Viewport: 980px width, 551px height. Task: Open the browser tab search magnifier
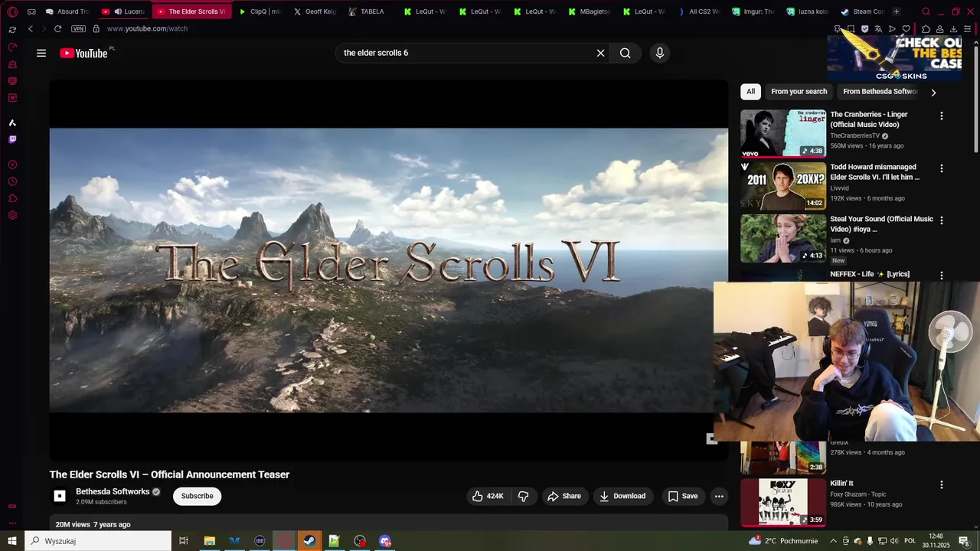click(x=926, y=11)
